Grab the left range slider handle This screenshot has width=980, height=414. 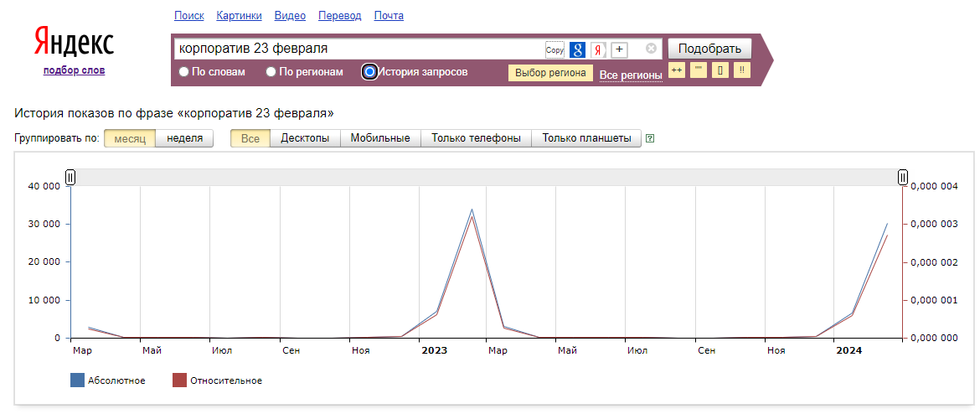pyautogui.click(x=70, y=177)
